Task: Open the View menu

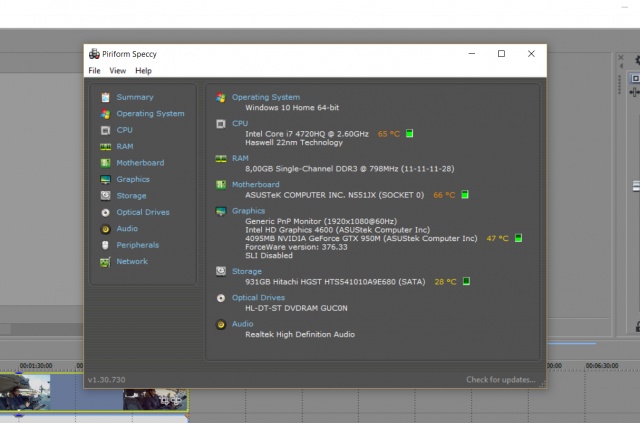Action: (x=118, y=71)
